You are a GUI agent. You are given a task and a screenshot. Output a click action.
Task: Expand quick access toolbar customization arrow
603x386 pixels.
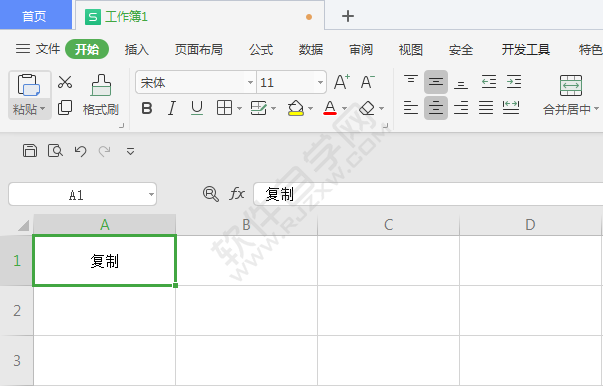coord(130,151)
